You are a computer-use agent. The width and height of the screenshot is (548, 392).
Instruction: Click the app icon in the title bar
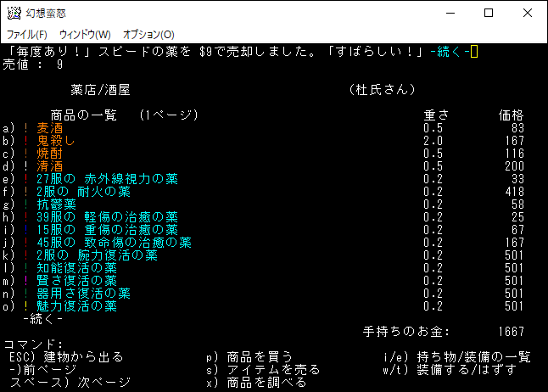[14, 13]
